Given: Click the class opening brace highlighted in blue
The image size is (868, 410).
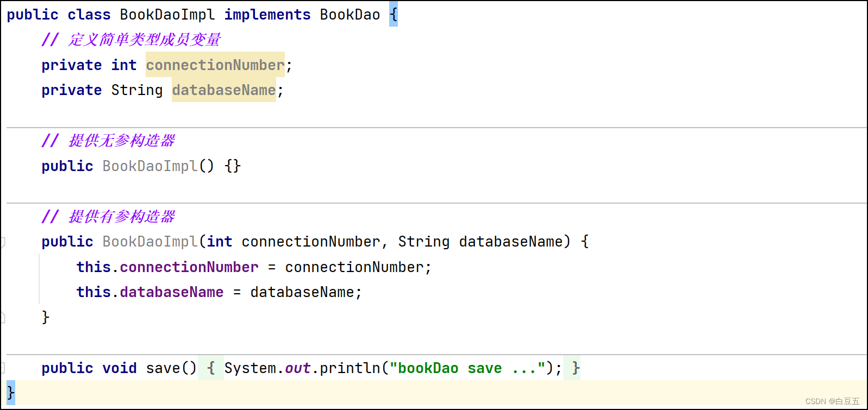Looking at the screenshot, I should click(394, 15).
